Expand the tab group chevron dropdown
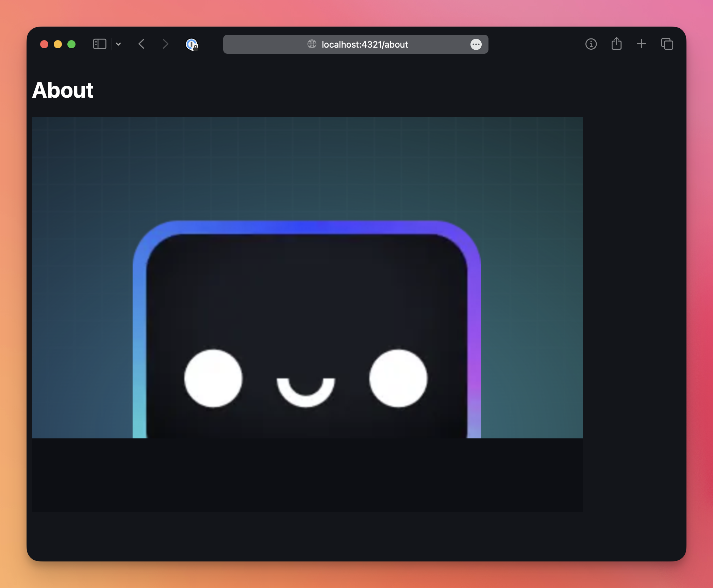The width and height of the screenshot is (713, 588). [x=118, y=44]
